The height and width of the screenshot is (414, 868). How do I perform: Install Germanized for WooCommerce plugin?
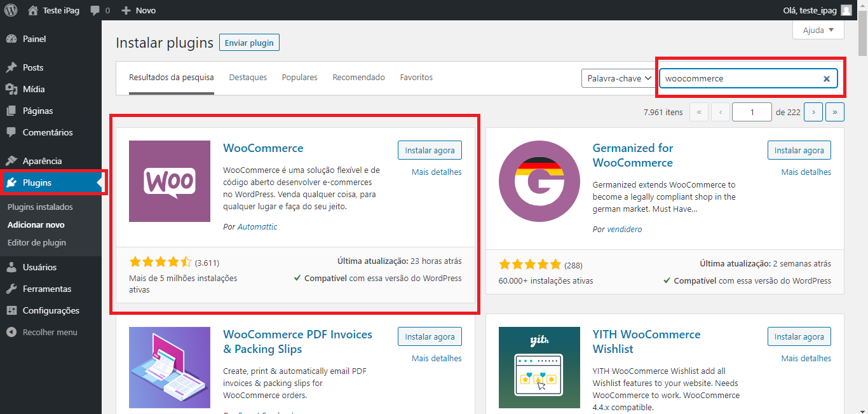tap(799, 150)
